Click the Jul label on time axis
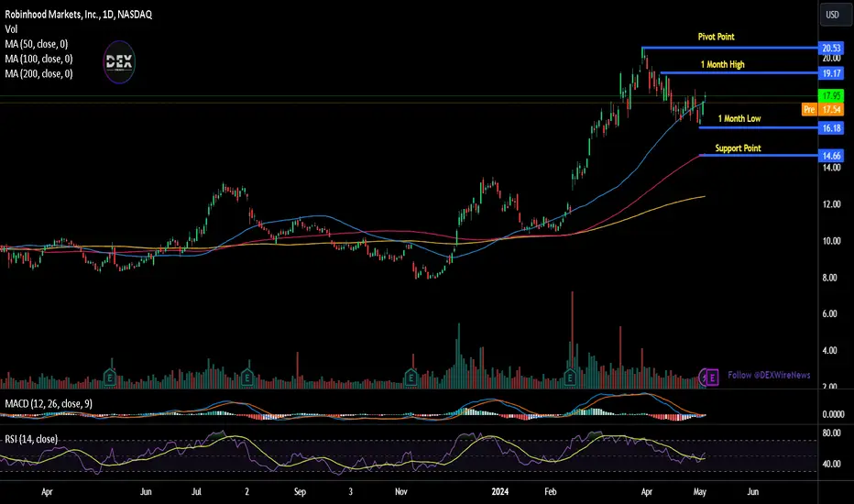This screenshot has width=854, height=504. tap(196, 491)
